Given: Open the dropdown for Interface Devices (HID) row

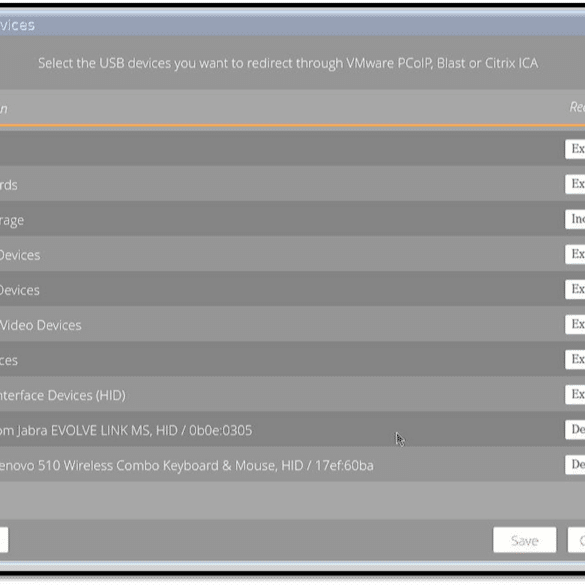Looking at the screenshot, I should pos(575,394).
